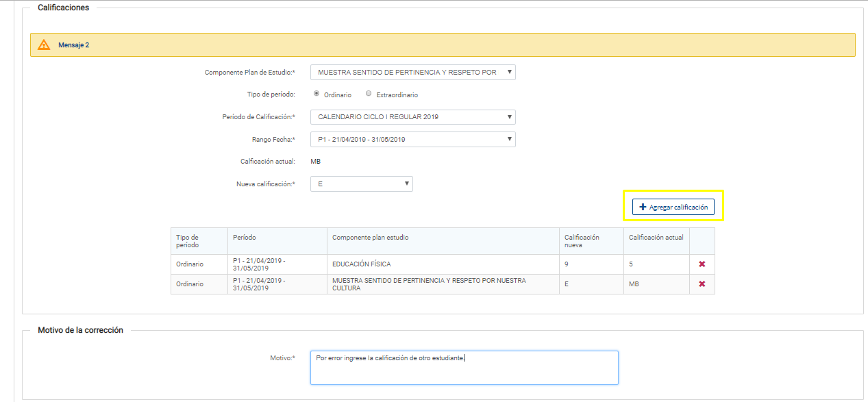Screen dimensions: 868x402
Task: Open the Período de Calificación dropdown
Action: 412,117
